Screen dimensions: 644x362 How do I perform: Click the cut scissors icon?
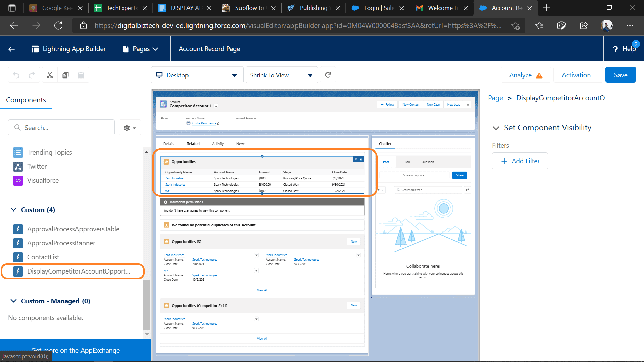click(50, 75)
